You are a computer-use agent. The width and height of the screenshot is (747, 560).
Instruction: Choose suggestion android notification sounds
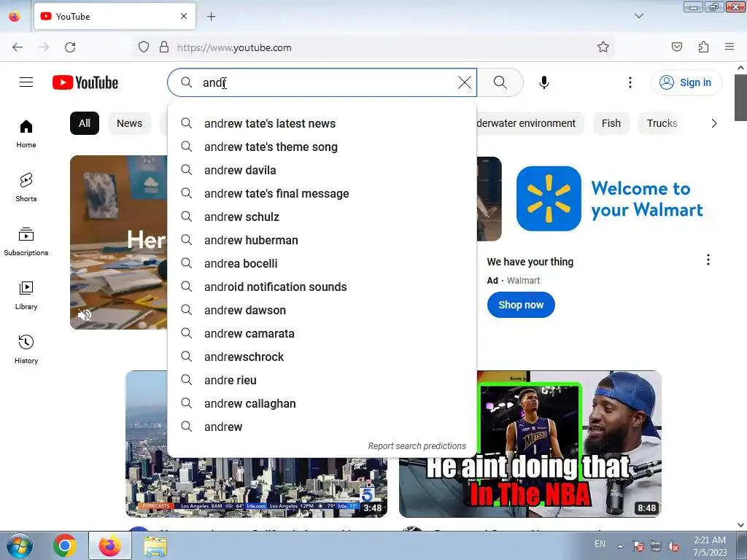(x=322, y=287)
